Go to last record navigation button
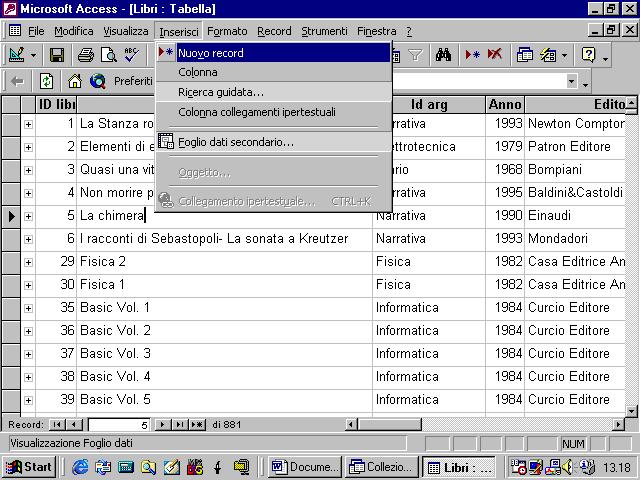The image size is (640, 480). [180, 424]
